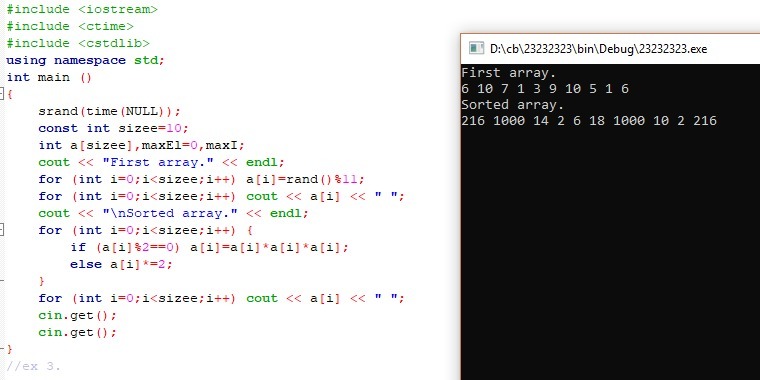Viewport: 760px width, 380px height.
Task: Click the int main () declaration line
Action: (49, 77)
